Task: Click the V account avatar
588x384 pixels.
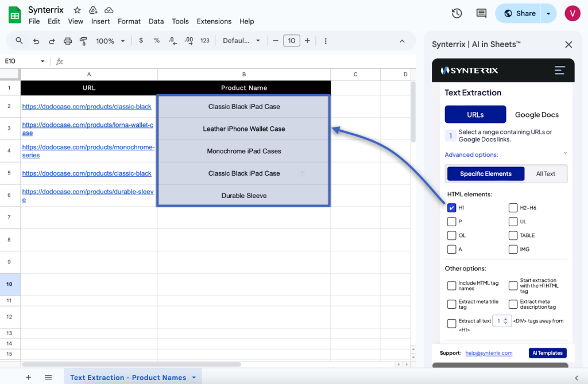Action: click(x=572, y=14)
